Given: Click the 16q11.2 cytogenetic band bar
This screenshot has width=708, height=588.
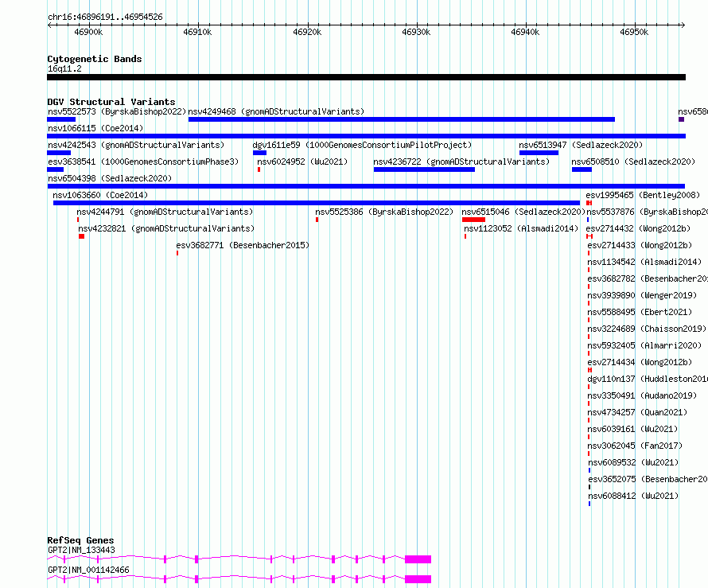Looking at the screenshot, I should pos(366,77).
